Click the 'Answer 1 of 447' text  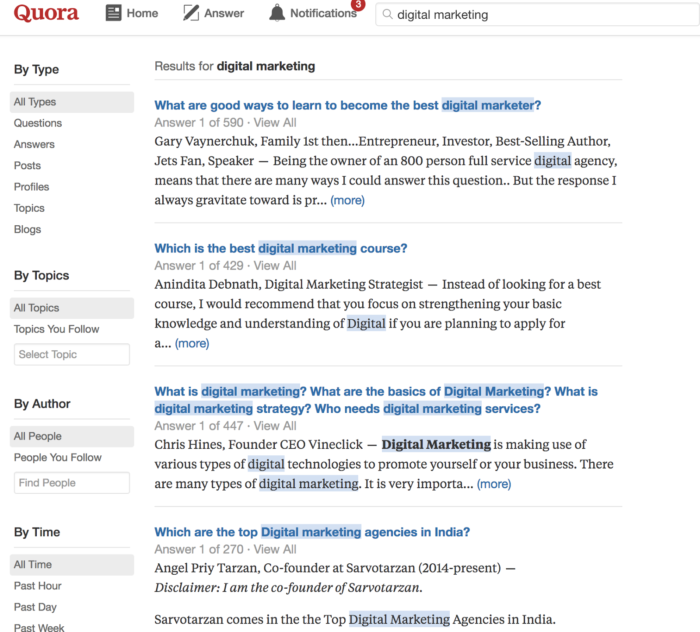pos(199,426)
